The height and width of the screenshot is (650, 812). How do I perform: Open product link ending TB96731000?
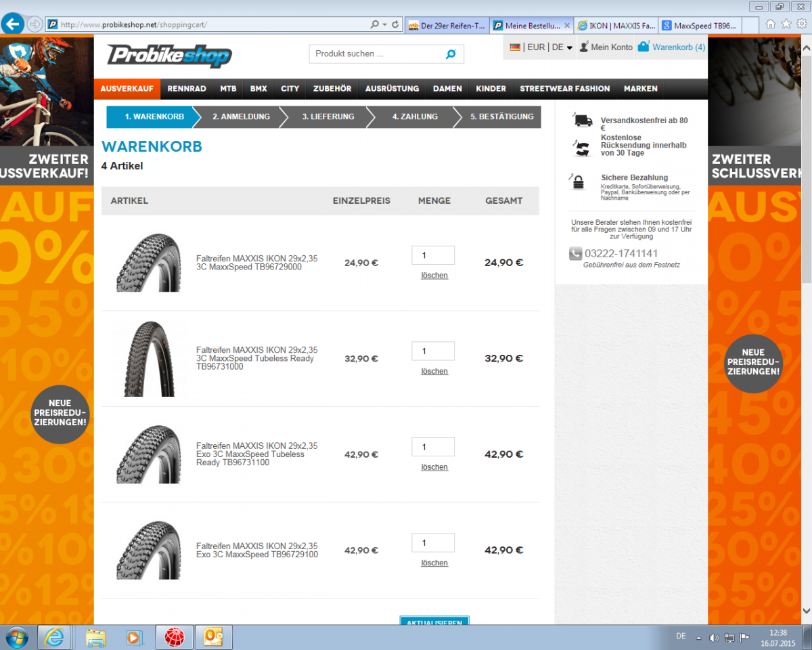256,358
